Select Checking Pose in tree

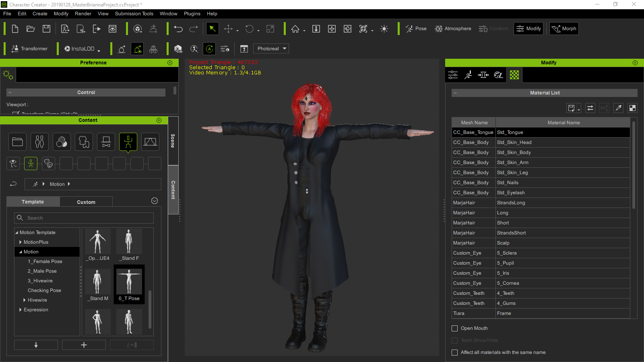[44, 290]
